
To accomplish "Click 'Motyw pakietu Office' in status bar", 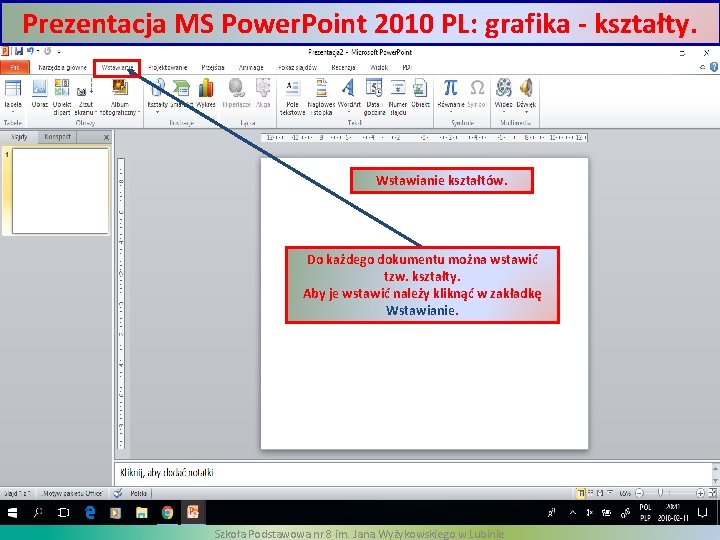I will [x=72, y=493].
